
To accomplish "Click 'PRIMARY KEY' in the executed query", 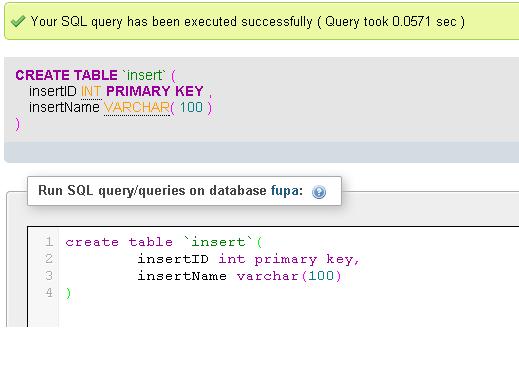I will coord(155,91).
